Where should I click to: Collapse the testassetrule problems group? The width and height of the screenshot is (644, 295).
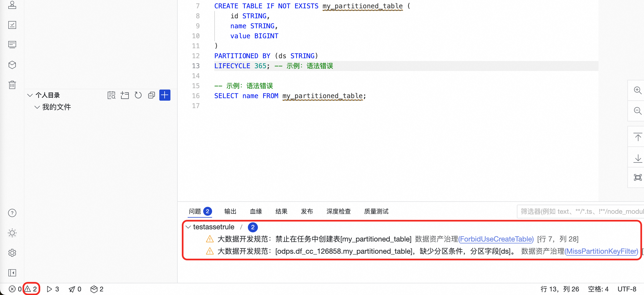188,227
